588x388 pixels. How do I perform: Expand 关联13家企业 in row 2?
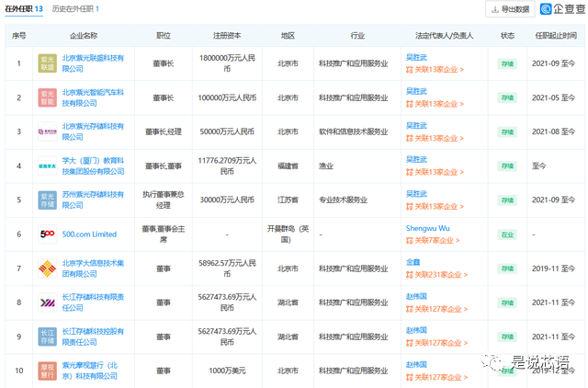pyautogui.click(x=435, y=104)
